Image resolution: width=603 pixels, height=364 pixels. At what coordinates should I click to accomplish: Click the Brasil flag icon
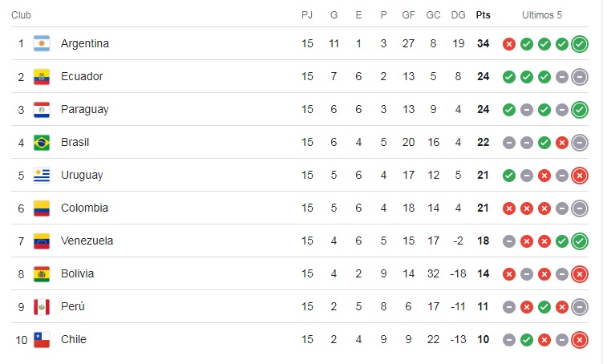tap(42, 142)
